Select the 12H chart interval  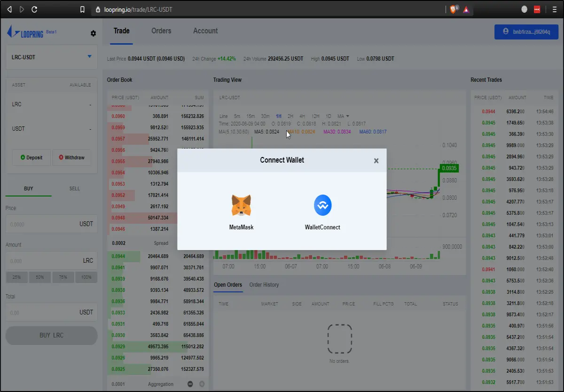pos(315,116)
